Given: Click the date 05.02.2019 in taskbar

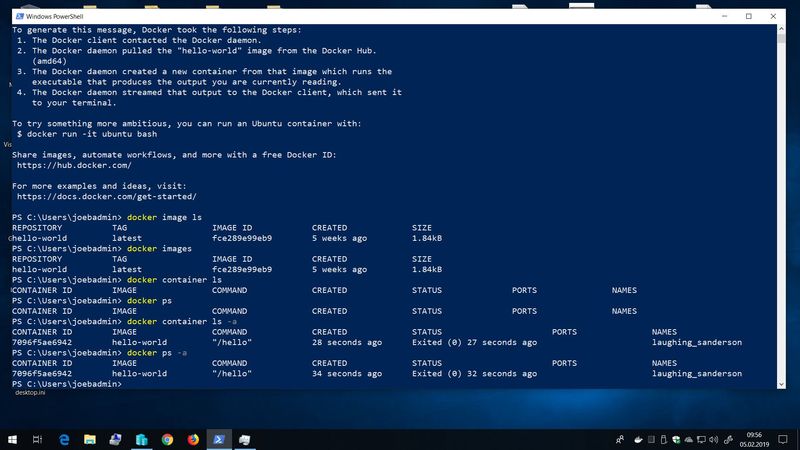Looking at the screenshot, I should click(x=754, y=444).
